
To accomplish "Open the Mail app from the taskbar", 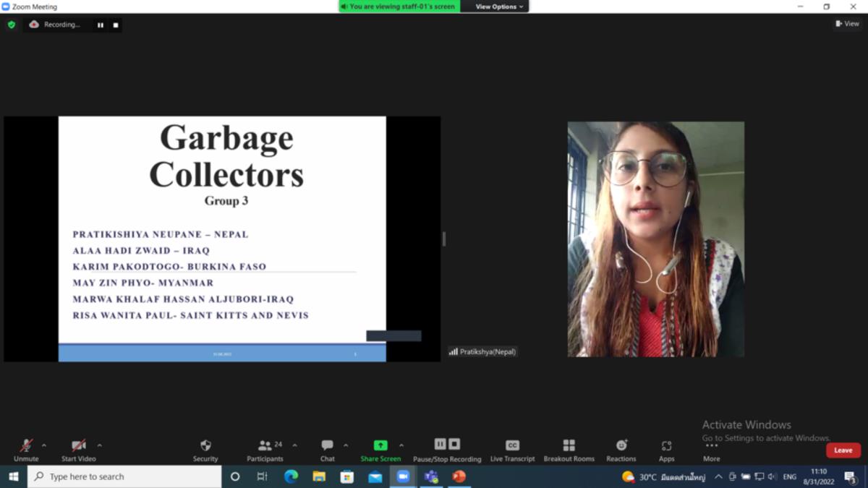I will [375, 476].
